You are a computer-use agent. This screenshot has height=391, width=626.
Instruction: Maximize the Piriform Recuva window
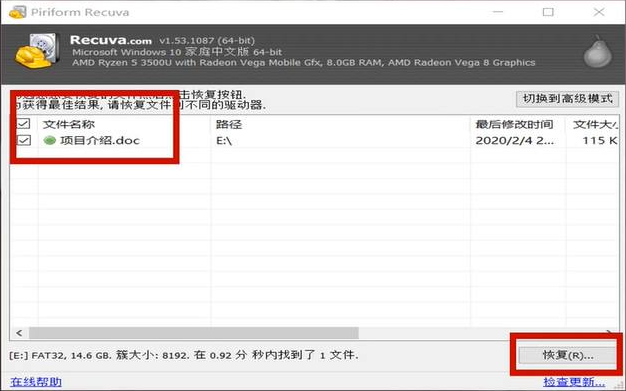point(548,12)
